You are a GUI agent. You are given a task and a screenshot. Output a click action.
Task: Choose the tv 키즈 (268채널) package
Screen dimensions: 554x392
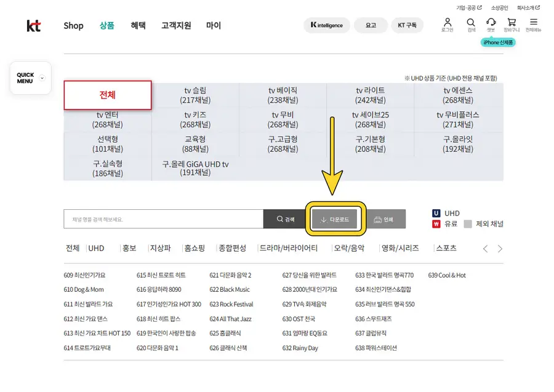(x=195, y=119)
